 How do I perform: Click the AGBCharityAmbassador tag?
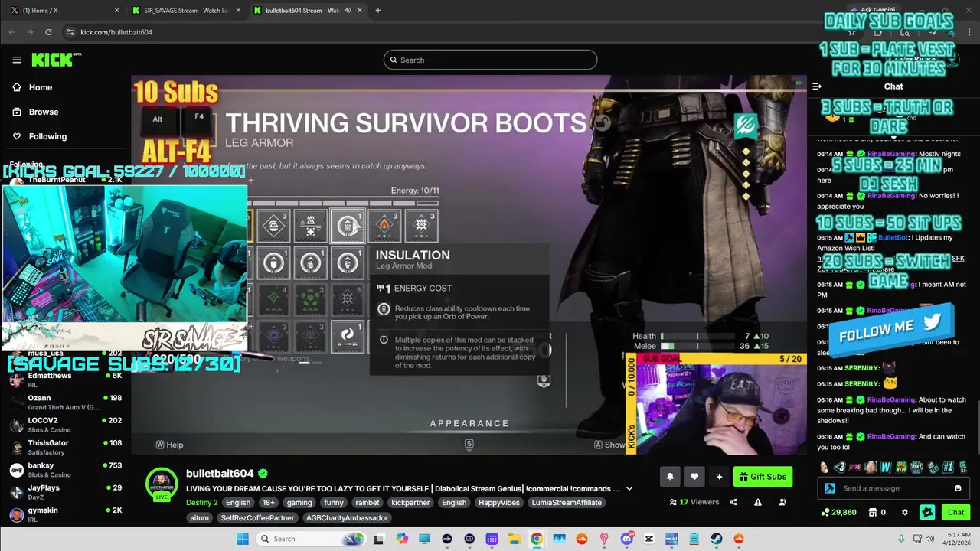[x=346, y=518]
